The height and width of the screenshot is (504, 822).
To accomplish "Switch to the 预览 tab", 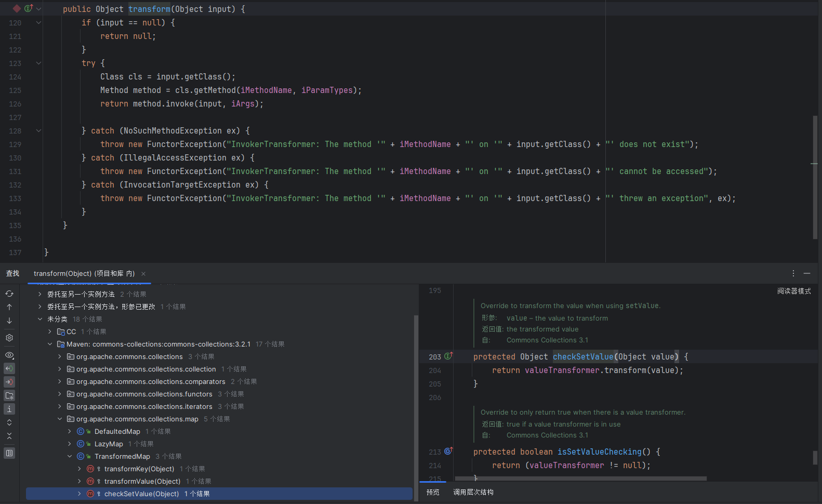I will pyautogui.click(x=433, y=492).
